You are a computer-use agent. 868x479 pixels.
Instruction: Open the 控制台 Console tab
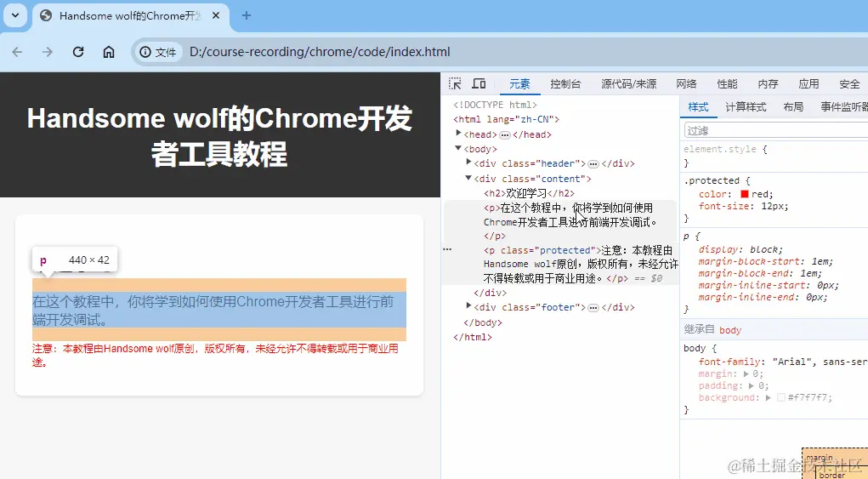tap(565, 83)
